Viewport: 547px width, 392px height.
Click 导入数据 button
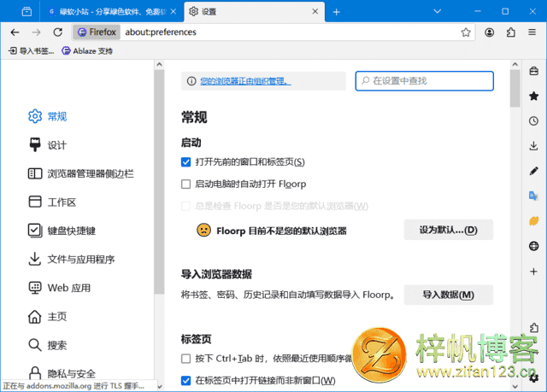448,295
